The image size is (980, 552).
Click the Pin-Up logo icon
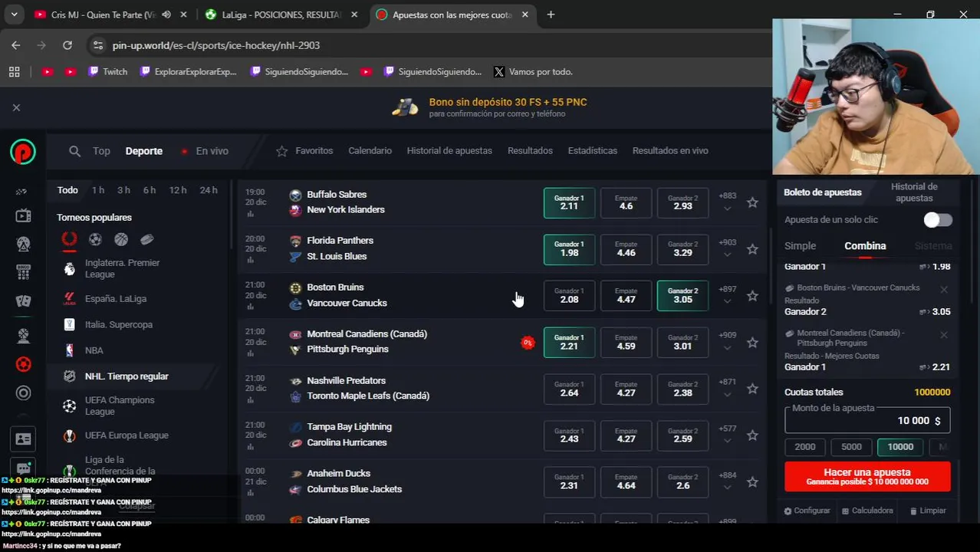[23, 152]
